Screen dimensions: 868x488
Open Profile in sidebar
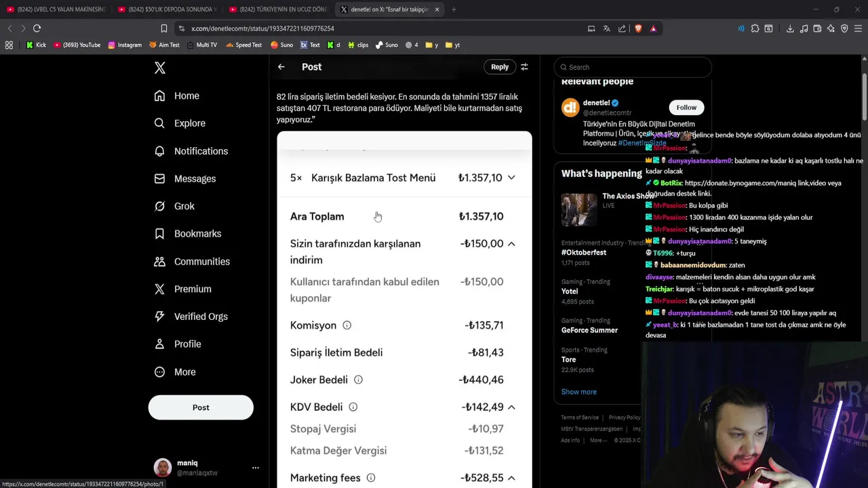coord(178,344)
